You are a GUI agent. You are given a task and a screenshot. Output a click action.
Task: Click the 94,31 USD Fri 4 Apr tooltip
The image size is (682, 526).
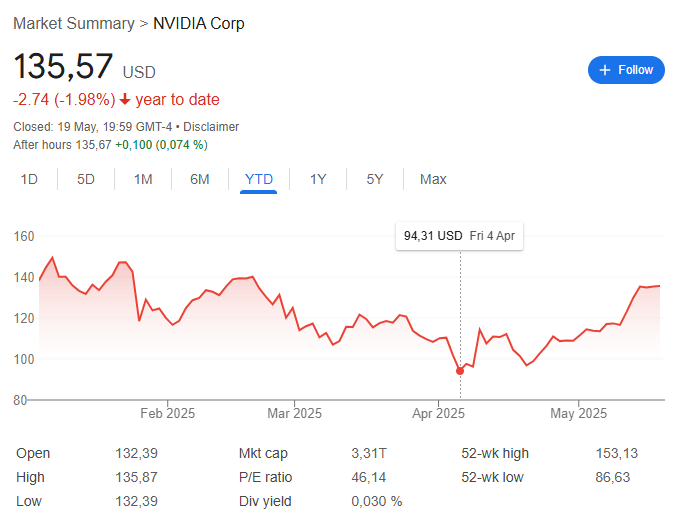pos(459,236)
